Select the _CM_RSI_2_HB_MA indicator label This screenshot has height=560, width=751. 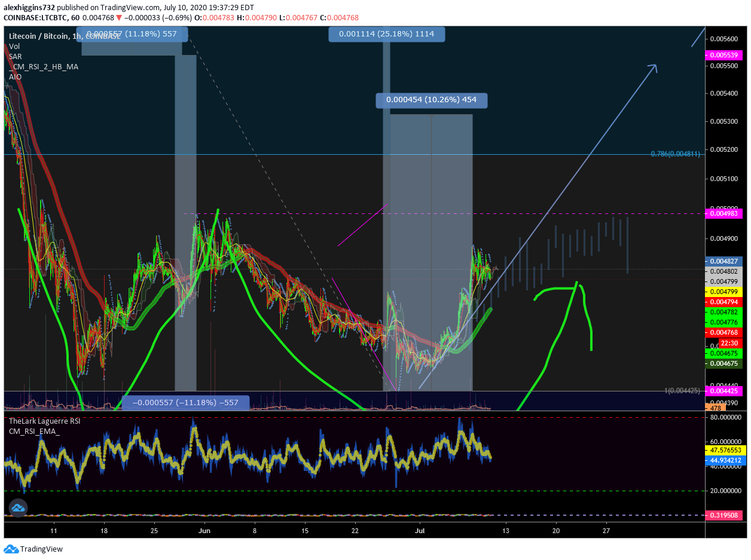[x=43, y=66]
